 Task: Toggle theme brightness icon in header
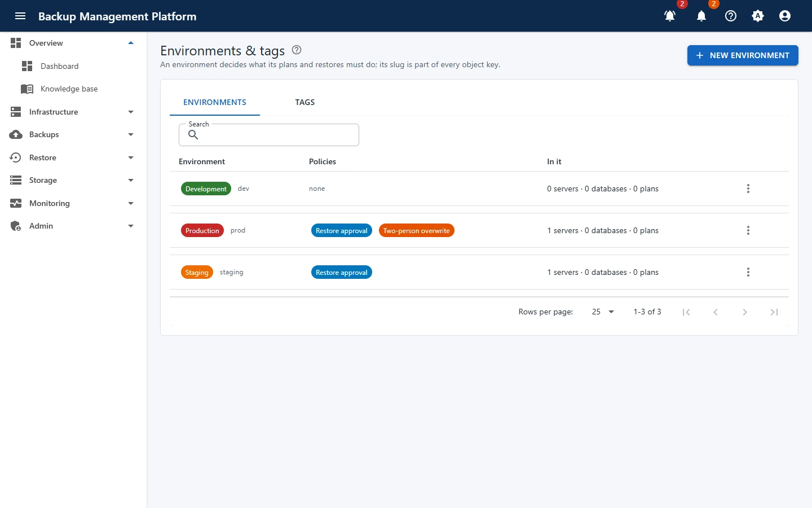pyautogui.click(x=758, y=16)
